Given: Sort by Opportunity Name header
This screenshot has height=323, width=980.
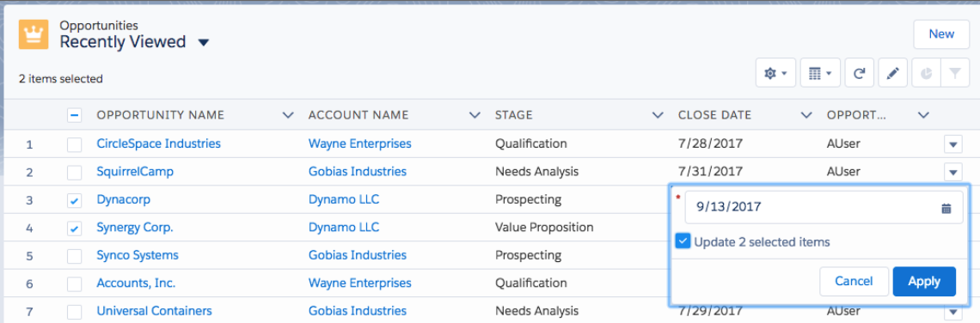Looking at the screenshot, I should pos(161,115).
